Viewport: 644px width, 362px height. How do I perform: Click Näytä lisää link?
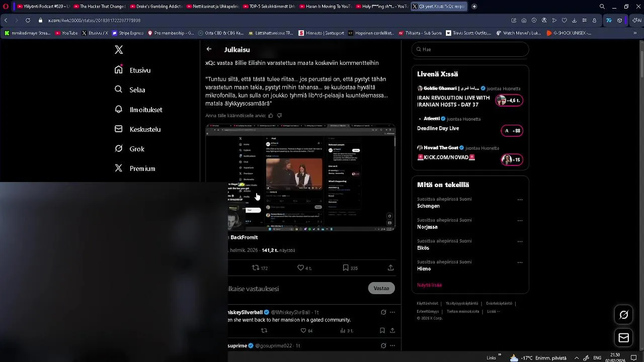point(429,285)
